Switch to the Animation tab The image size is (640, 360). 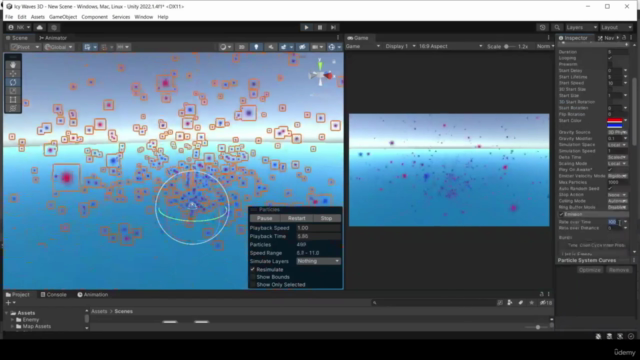[x=93, y=294]
